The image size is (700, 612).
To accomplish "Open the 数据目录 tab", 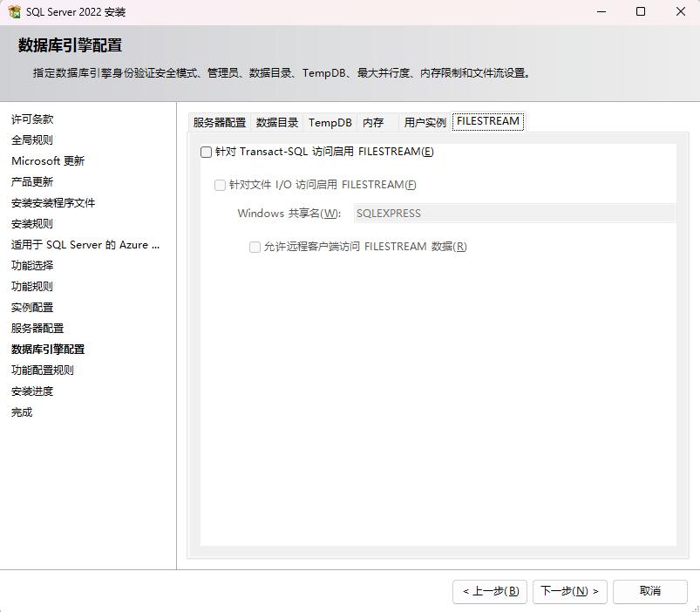I will (x=277, y=123).
